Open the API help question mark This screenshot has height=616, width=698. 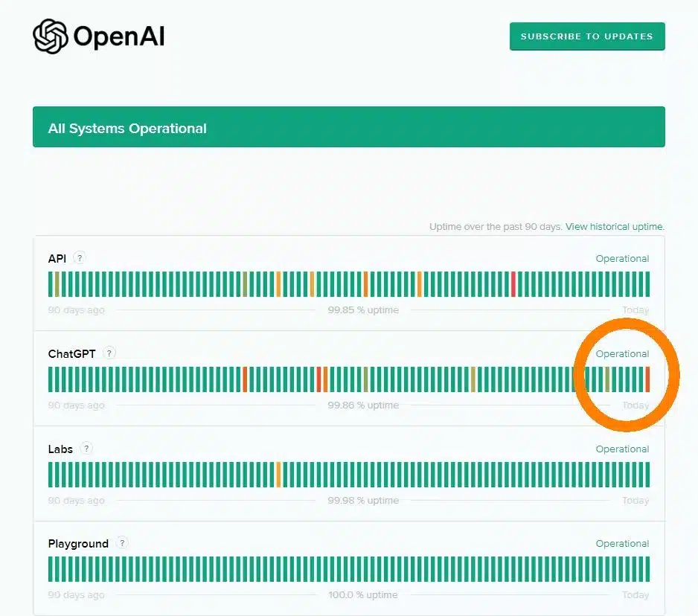click(80, 257)
